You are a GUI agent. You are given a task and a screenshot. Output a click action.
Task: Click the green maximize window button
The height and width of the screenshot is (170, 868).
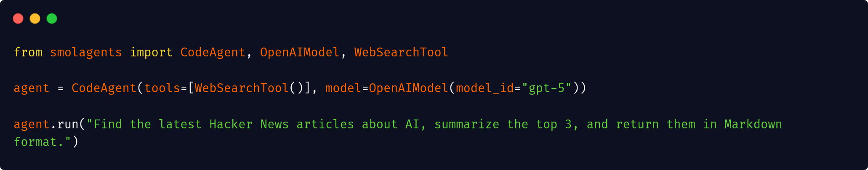point(52,19)
